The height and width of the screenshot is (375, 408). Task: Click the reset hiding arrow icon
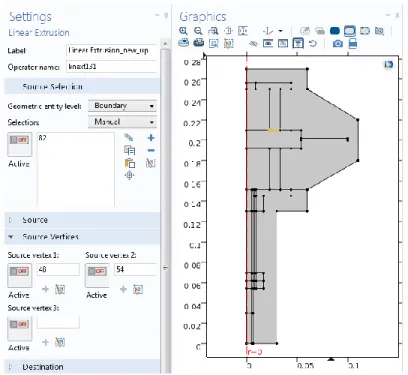point(313,43)
